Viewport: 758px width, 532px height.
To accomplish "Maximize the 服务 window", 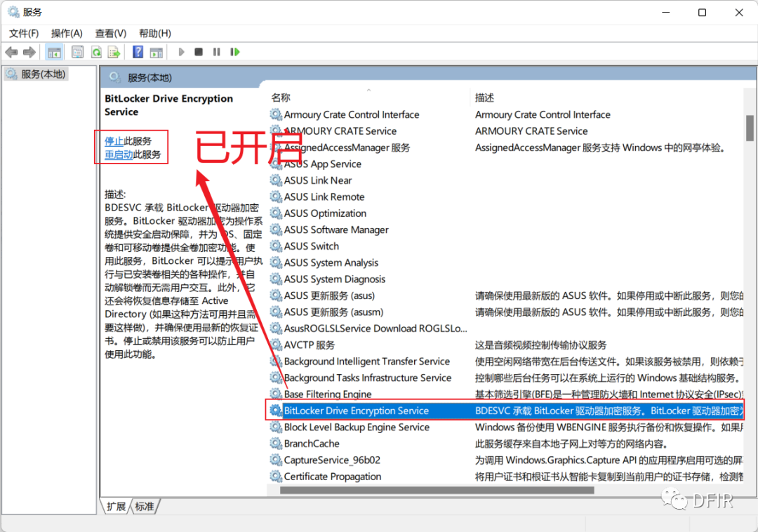I will tap(702, 13).
